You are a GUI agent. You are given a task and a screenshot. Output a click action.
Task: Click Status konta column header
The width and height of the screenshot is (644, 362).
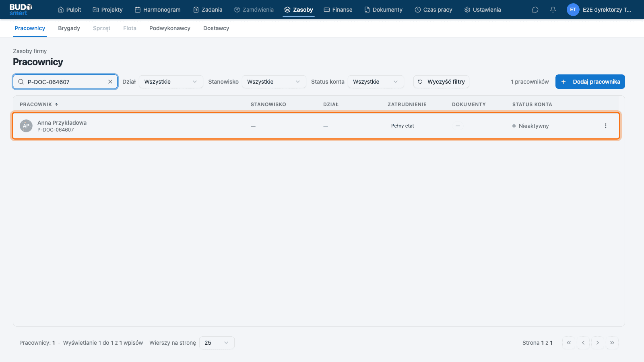[x=532, y=105]
